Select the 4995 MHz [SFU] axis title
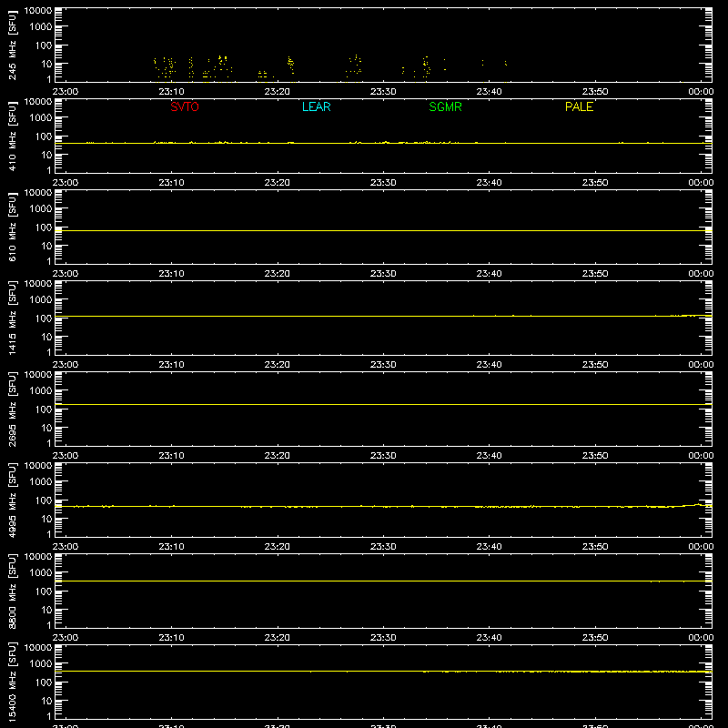 pyautogui.click(x=12, y=500)
